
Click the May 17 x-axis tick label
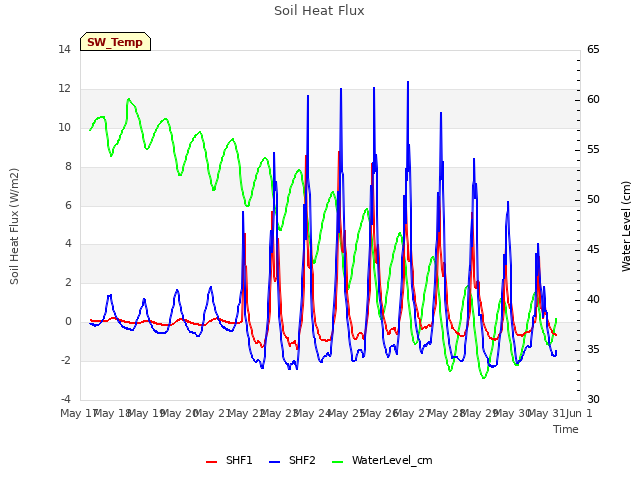[78, 413]
